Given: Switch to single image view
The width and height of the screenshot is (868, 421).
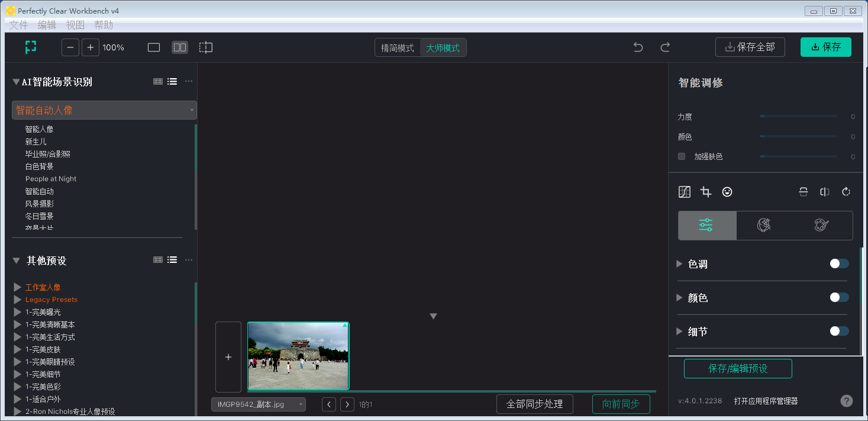Looking at the screenshot, I should (x=154, y=47).
